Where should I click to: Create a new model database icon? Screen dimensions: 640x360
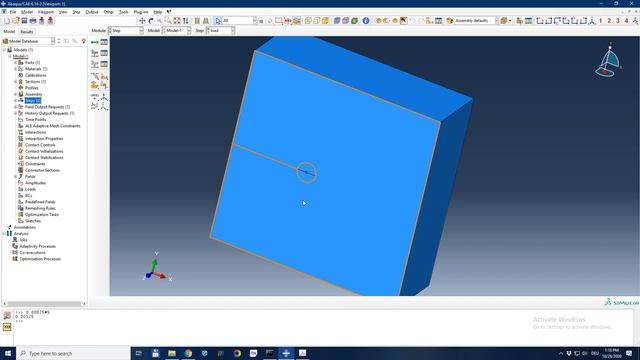point(7,20)
